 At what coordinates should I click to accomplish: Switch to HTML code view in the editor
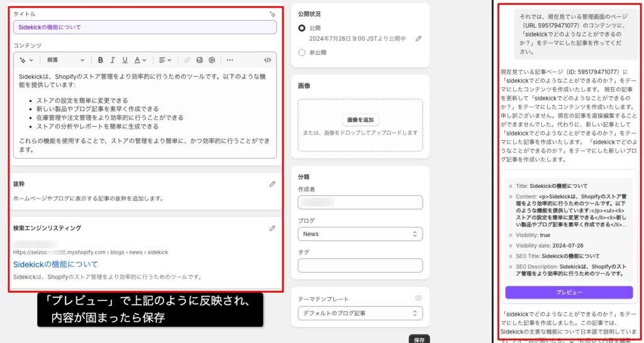(267, 60)
